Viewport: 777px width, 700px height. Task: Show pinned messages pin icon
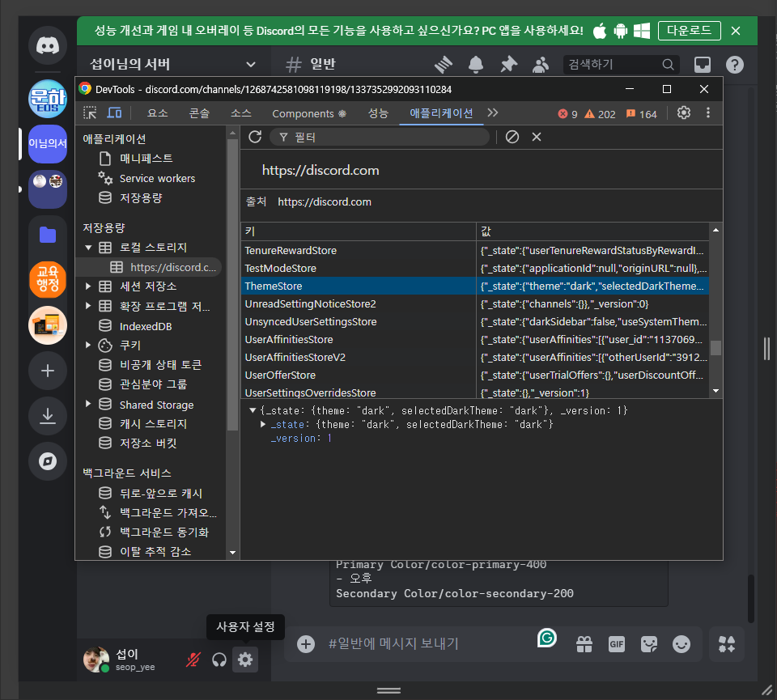[508, 65]
